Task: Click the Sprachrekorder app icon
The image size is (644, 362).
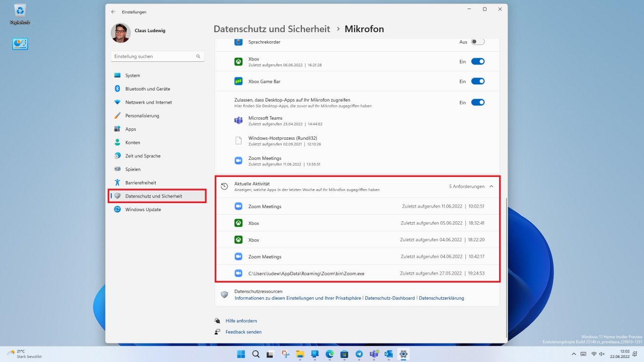Action: pyautogui.click(x=238, y=42)
